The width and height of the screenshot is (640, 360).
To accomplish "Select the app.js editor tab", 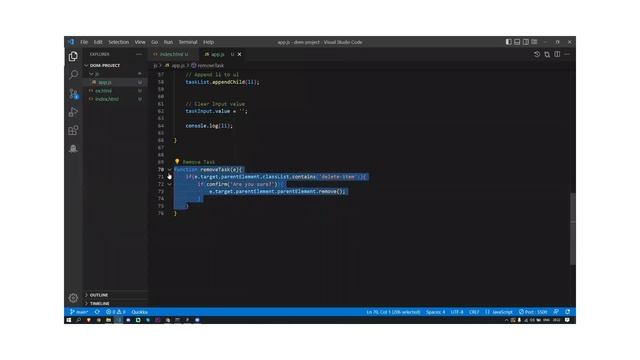I will (x=218, y=54).
